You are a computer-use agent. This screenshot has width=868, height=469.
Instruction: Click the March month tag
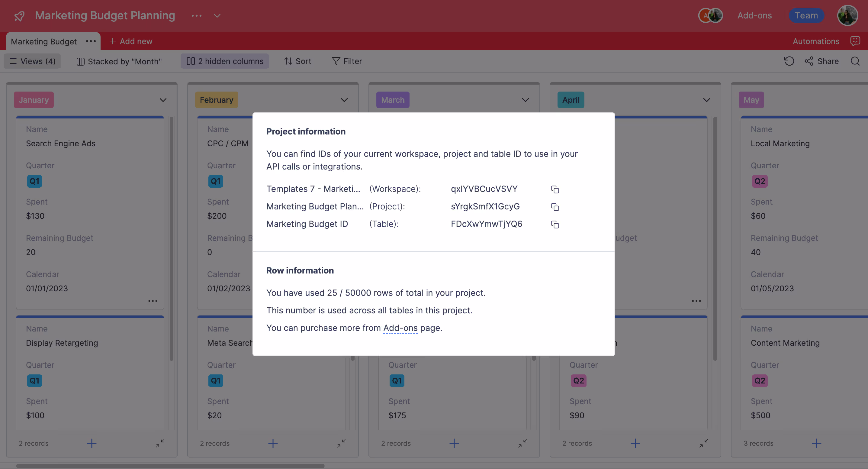393,100
